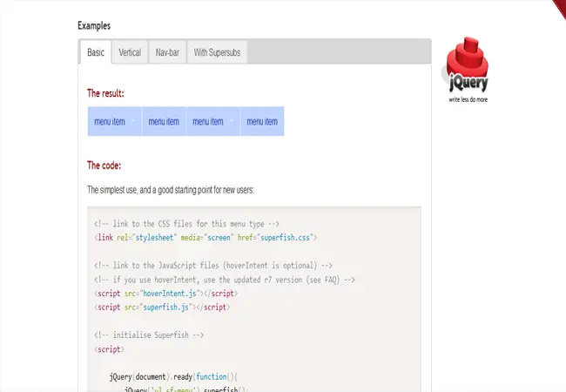The image size is (566, 392).
Task: Click 'The code:' heading
Action: pos(104,166)
